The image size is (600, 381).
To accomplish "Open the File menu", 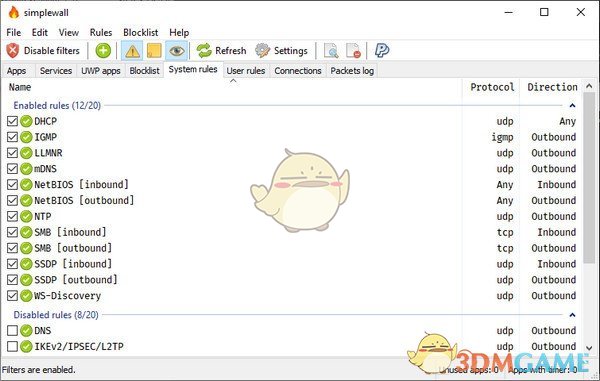I will click(x=14, y=33).
